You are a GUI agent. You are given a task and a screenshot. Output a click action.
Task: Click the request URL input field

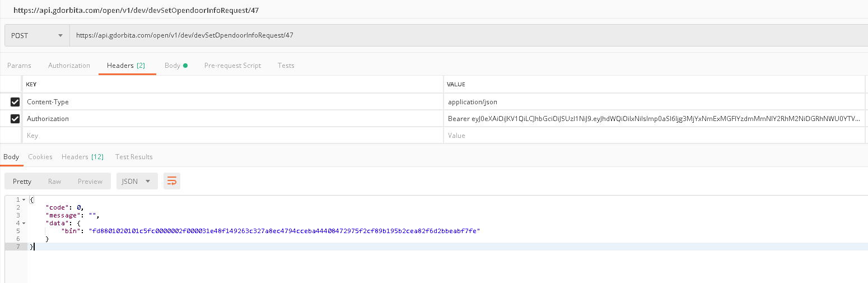[448, 35]
